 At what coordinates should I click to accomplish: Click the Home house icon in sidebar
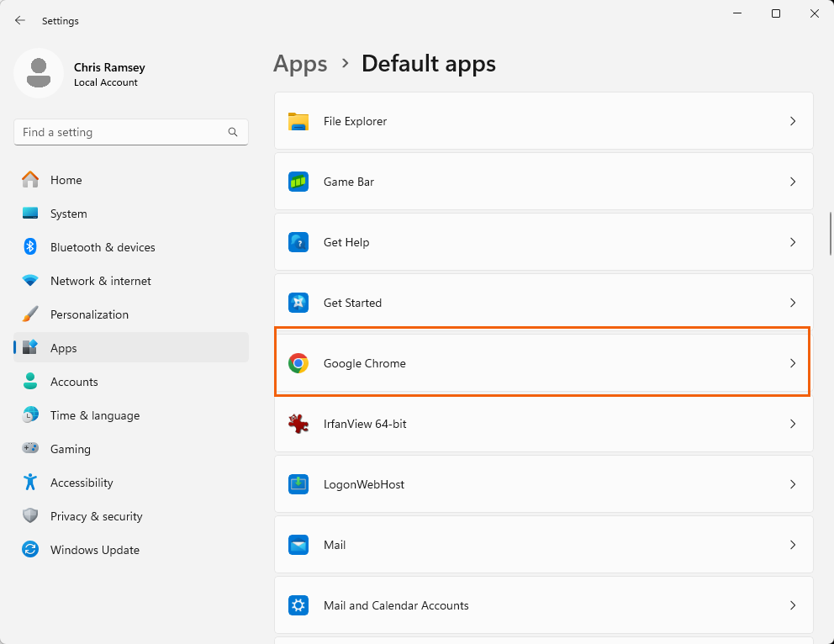[x=30, y=180]
